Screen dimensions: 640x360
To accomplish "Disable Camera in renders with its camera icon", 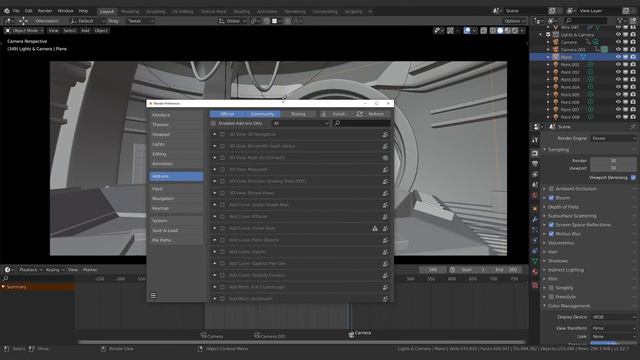I will click(x=633, y=42).
